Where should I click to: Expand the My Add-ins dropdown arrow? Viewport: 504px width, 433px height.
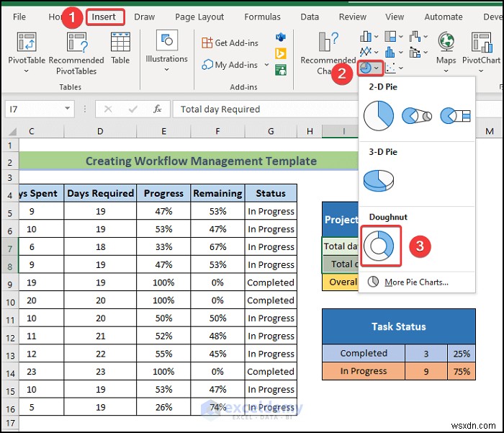(266, 65)
